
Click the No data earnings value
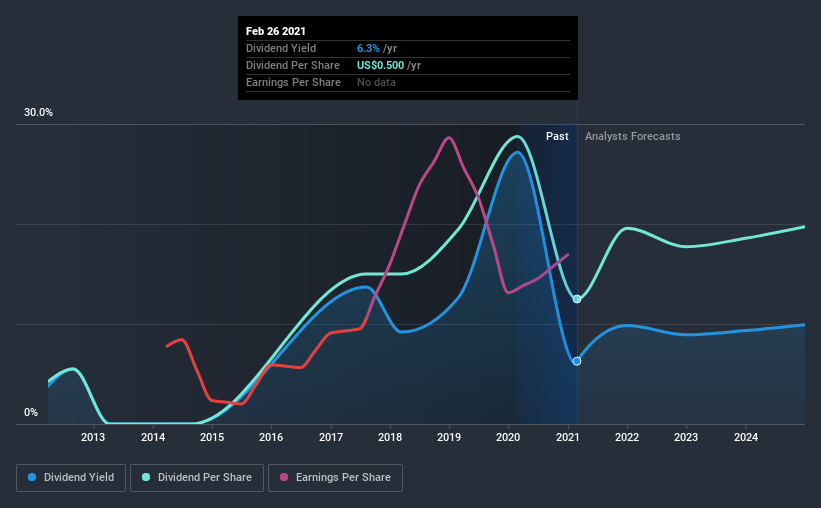376,82
